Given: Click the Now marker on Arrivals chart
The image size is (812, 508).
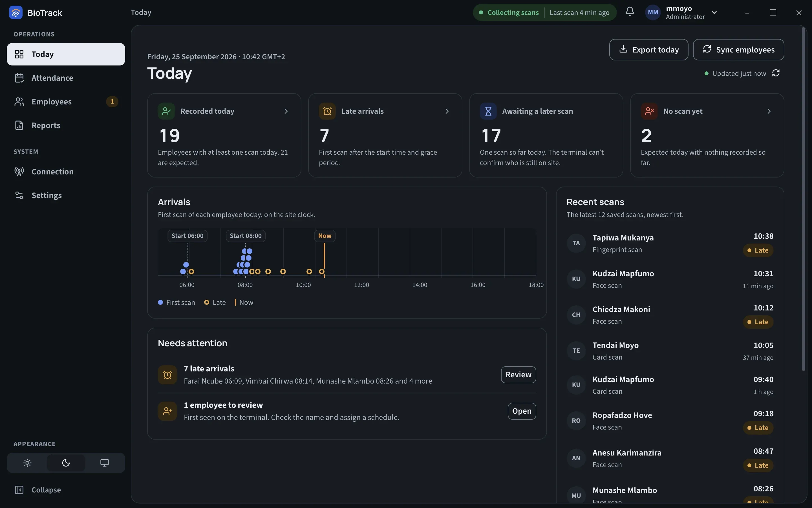Looking at the screenshot, I should [325, 236].
